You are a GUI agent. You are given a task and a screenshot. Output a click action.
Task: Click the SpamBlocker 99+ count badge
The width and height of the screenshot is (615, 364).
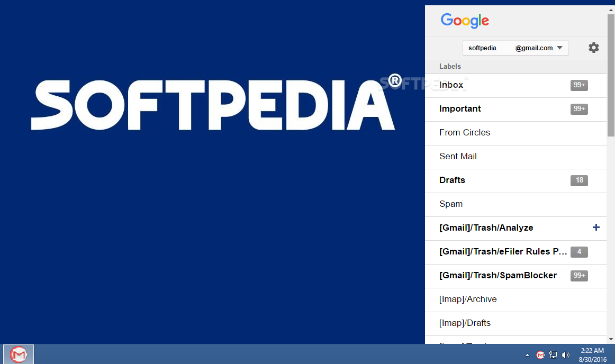(579, 276)
